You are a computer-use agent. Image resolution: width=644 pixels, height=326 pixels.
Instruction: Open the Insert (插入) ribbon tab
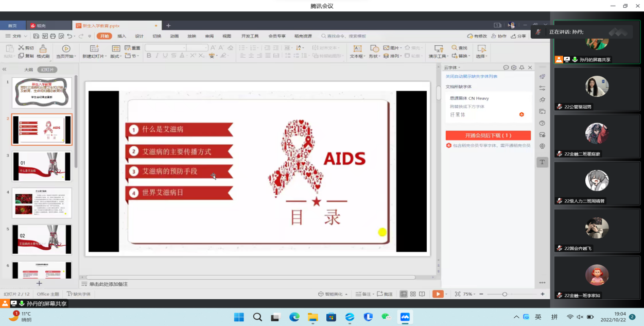(121, 36)
